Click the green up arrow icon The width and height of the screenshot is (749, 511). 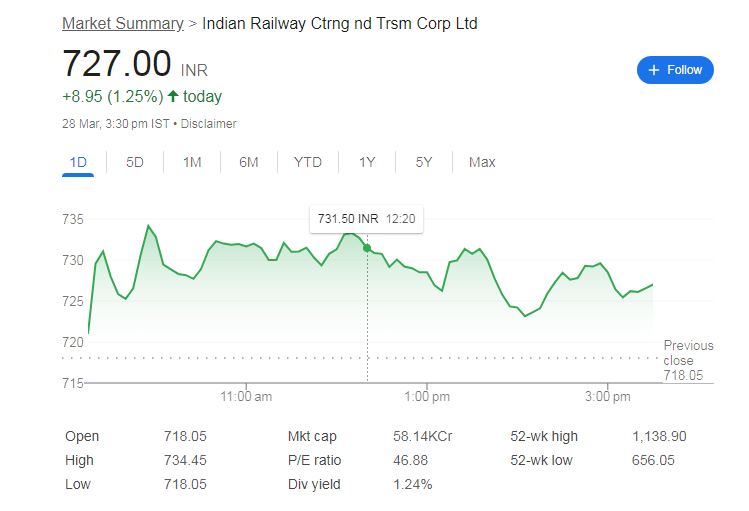tap(173, 97)
